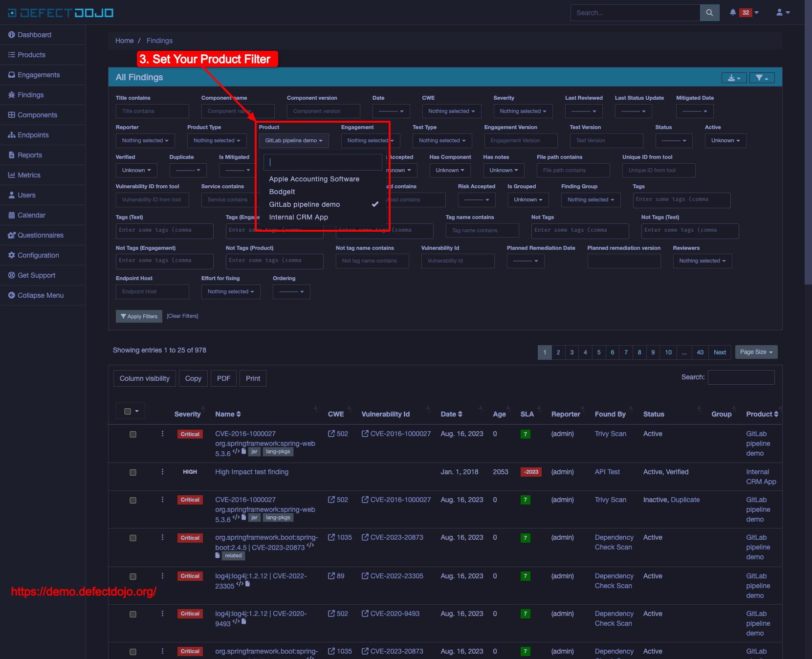812x659 pixels.
Task: Focus the Title contains filter field
Action: 153,111
